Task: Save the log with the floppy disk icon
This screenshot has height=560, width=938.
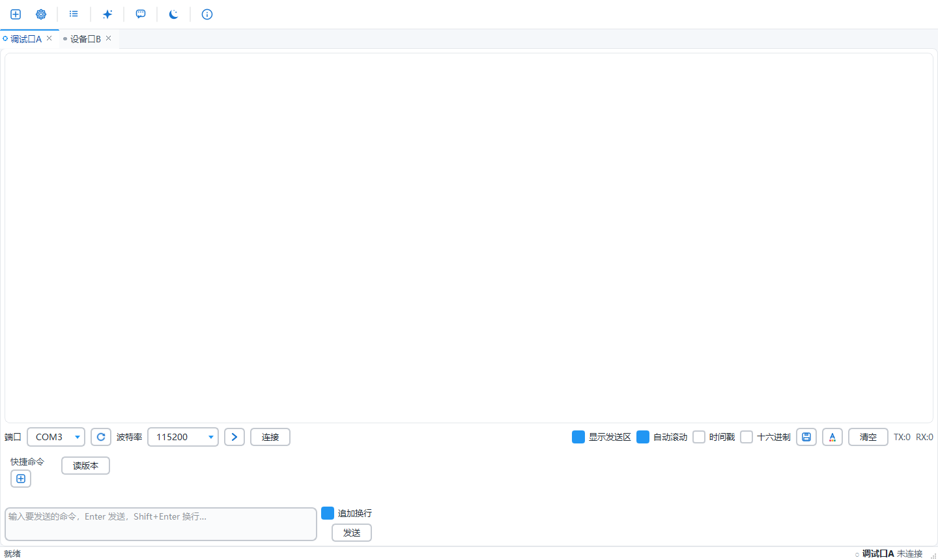Action: [x=806, y=437]
